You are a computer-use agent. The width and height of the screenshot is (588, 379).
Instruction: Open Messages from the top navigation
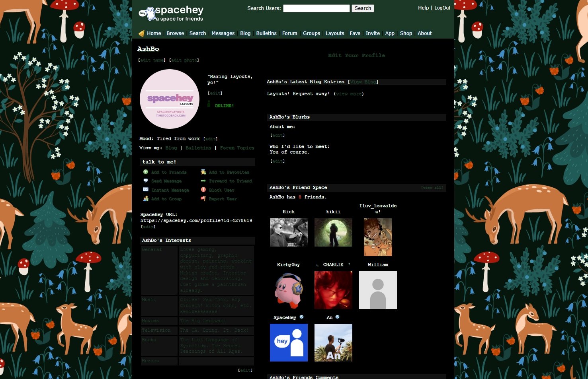(x=223, y=33)
